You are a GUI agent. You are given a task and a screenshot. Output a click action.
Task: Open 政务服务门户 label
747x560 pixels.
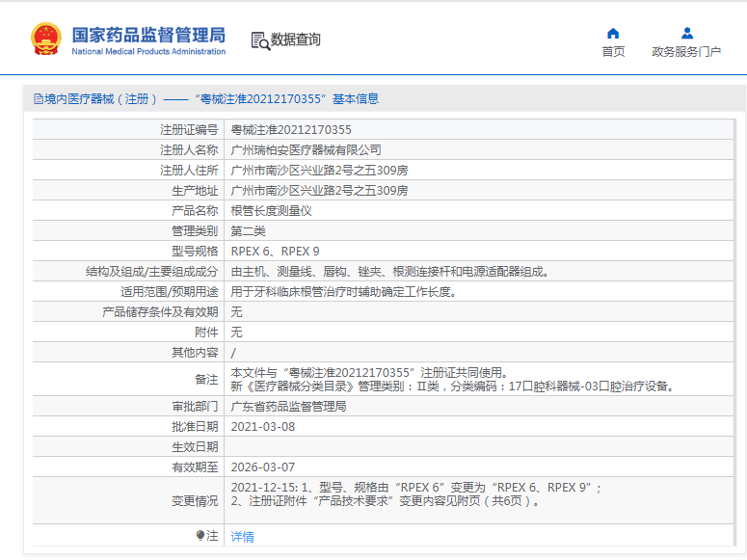[x=686, y=51]
